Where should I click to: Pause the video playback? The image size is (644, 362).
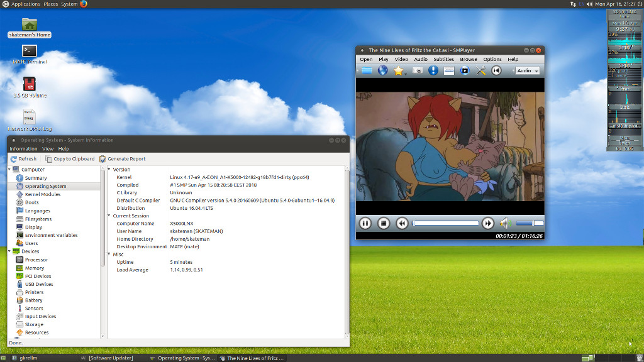(x=365, y=223)
